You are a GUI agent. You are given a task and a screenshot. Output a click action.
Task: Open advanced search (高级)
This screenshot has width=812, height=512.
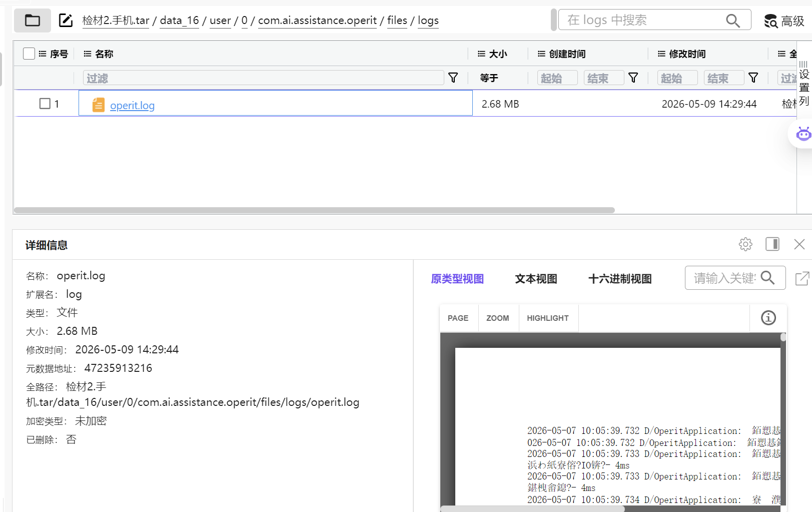click(x=784, y=21)
